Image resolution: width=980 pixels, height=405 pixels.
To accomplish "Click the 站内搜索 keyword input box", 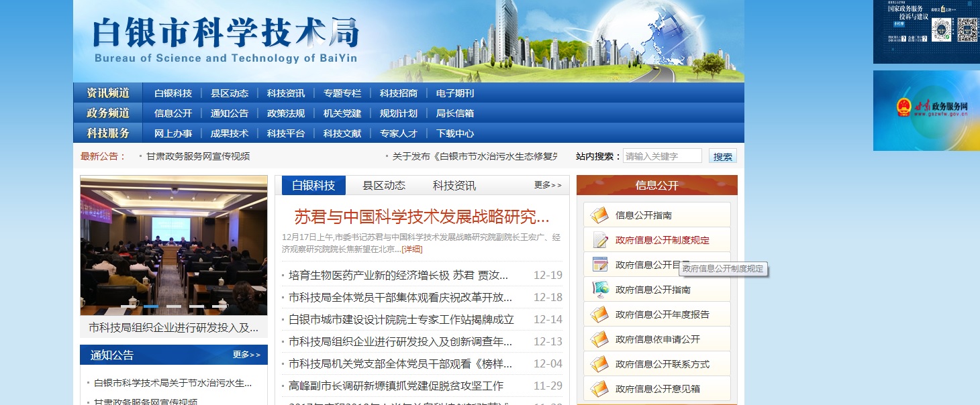I will click(x=662, y=156).
